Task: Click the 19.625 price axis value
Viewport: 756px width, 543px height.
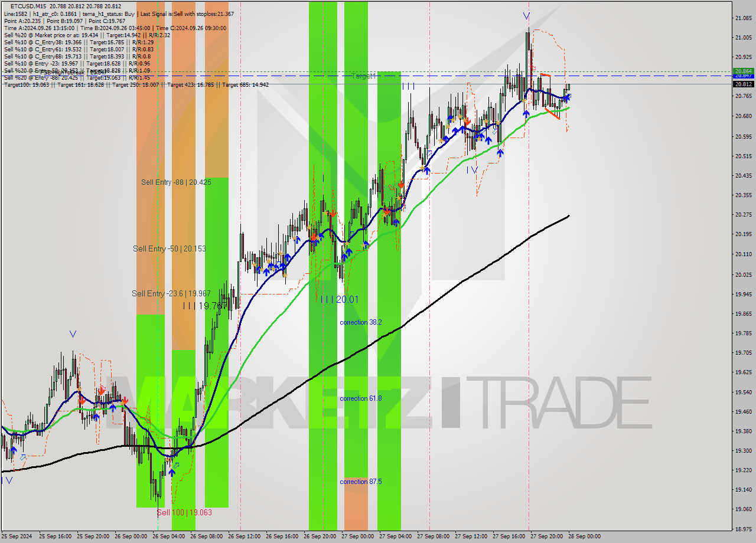Action: click(x=743, y=372)
